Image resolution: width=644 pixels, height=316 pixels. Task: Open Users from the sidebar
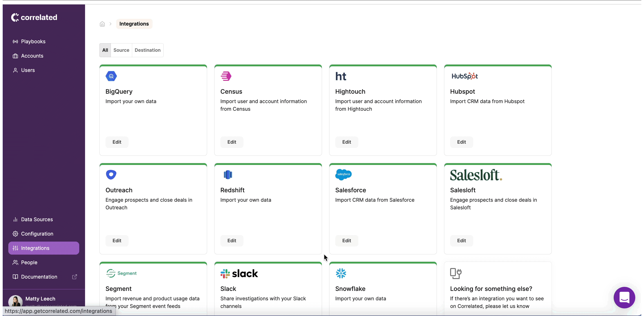pyautogui.click(x=44, y=70)
